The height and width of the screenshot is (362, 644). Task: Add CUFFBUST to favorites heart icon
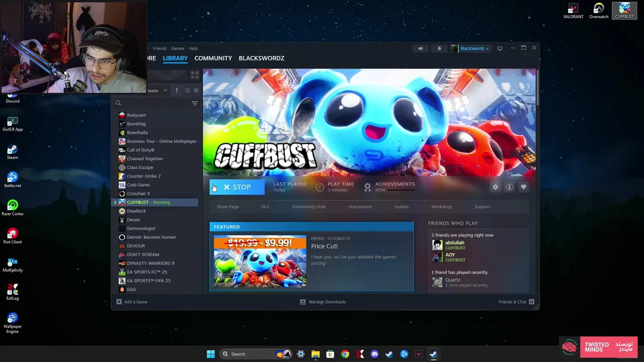pyautogui.click(x=523, y=187)
